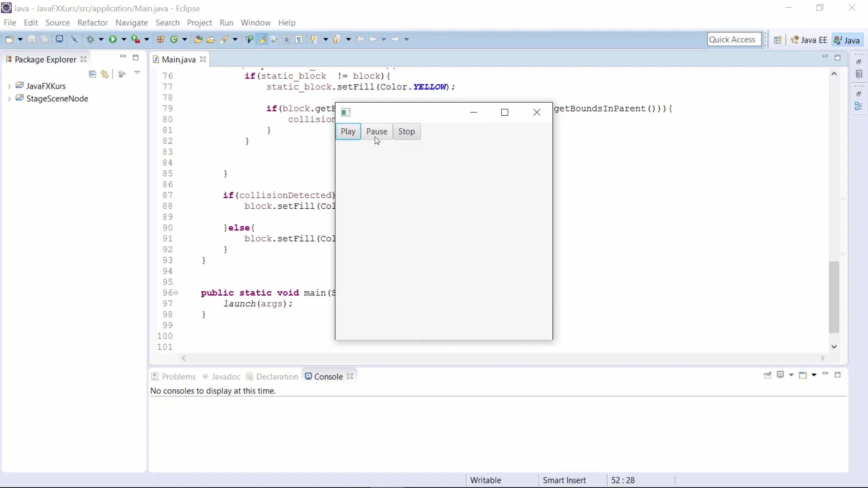Click the editor horizontal scroll right arrow

pos(823,358)
